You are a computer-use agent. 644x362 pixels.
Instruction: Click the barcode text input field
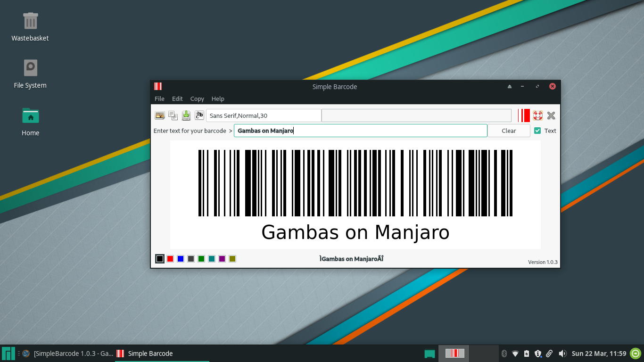[360, 131]
